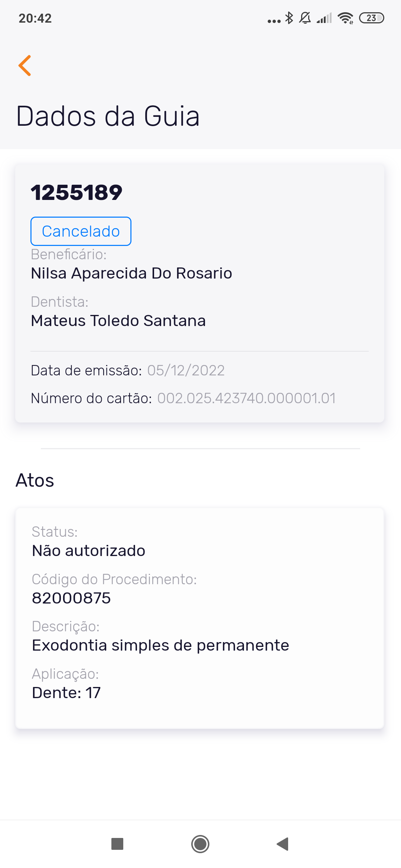This screenshot has height=868, width=401.
Task: Tap Exodontia simples de permanente description
Action: (160, 645)
